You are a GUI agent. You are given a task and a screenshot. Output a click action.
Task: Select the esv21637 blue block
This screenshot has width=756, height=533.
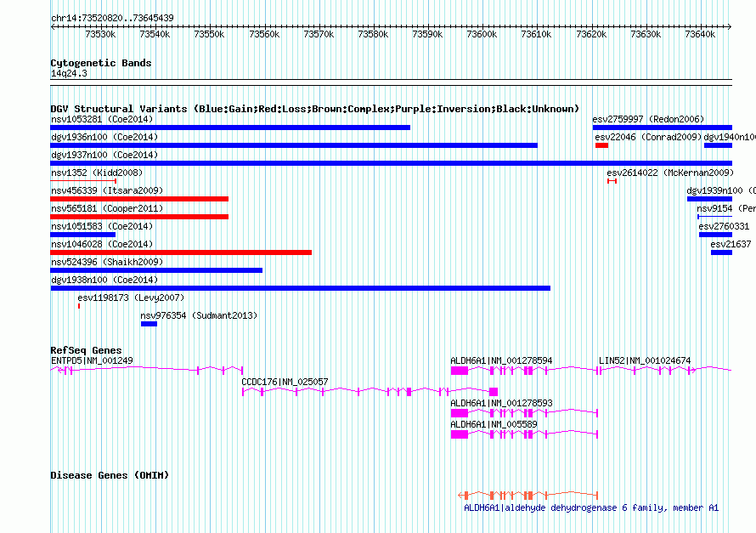[x=721, y=252]
